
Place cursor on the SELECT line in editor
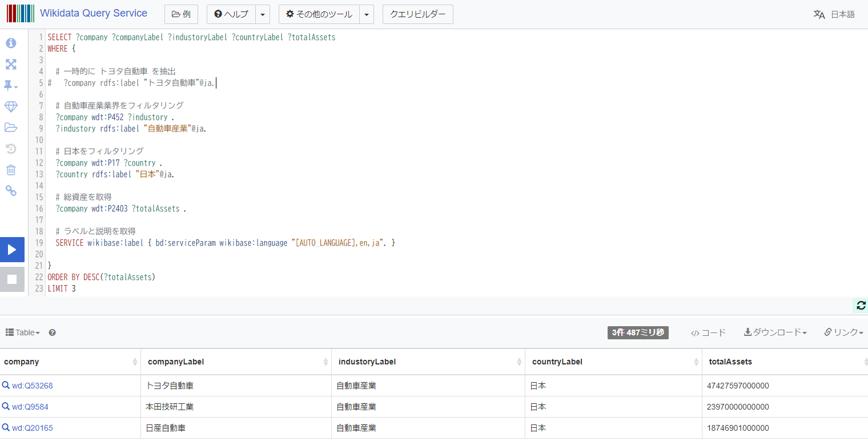(191, 37)
